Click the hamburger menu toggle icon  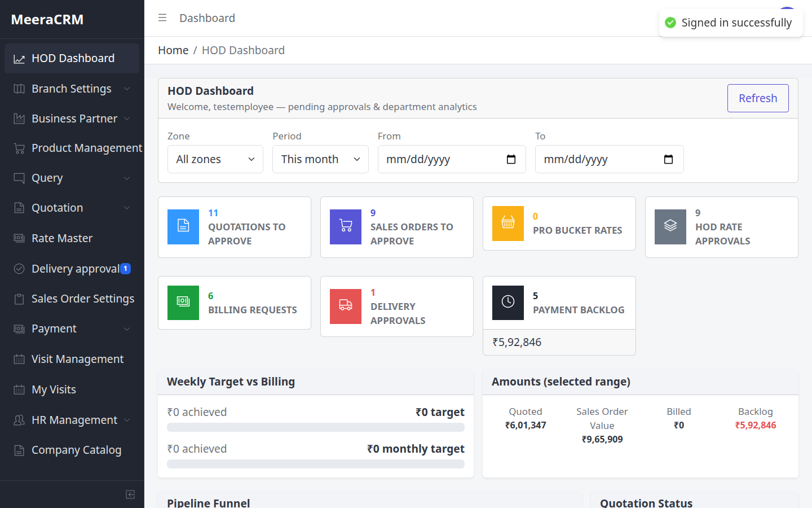(162, 18)
